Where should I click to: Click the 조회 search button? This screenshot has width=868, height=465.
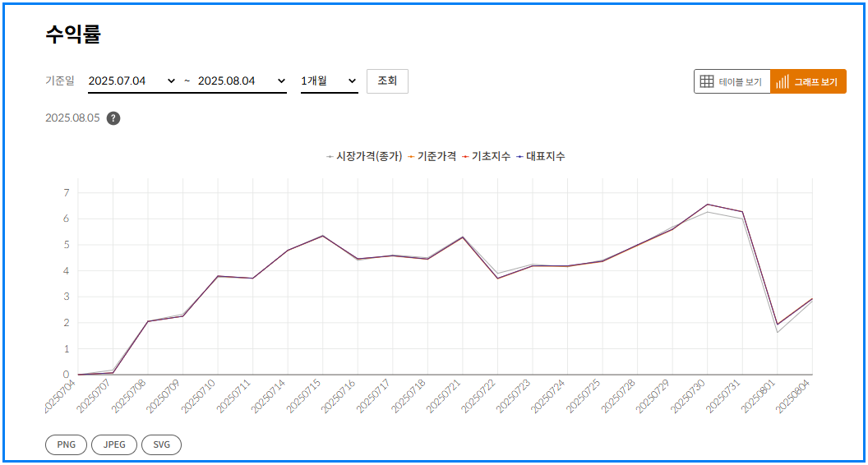click(x=387, y=81)
